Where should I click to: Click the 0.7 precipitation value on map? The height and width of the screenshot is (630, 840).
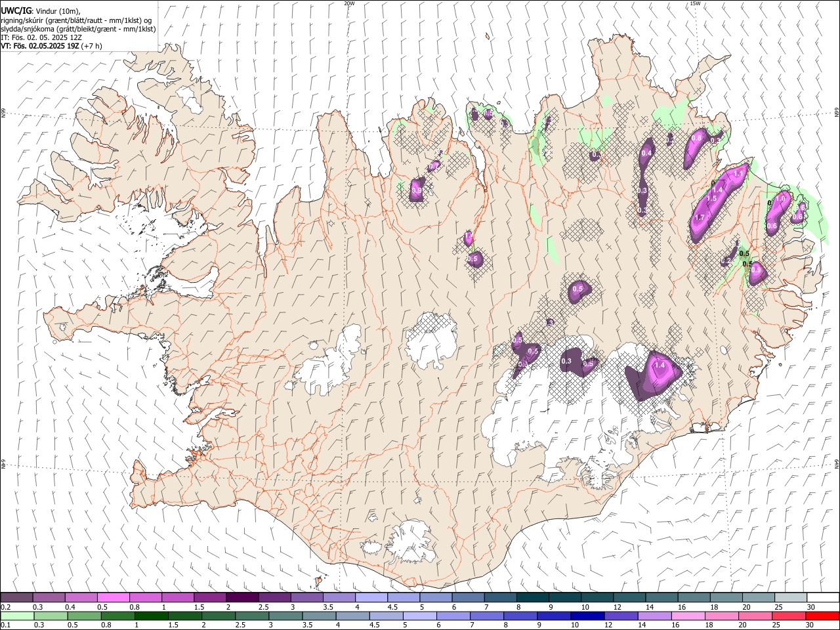pyautogui.click(x=433, y=168)
